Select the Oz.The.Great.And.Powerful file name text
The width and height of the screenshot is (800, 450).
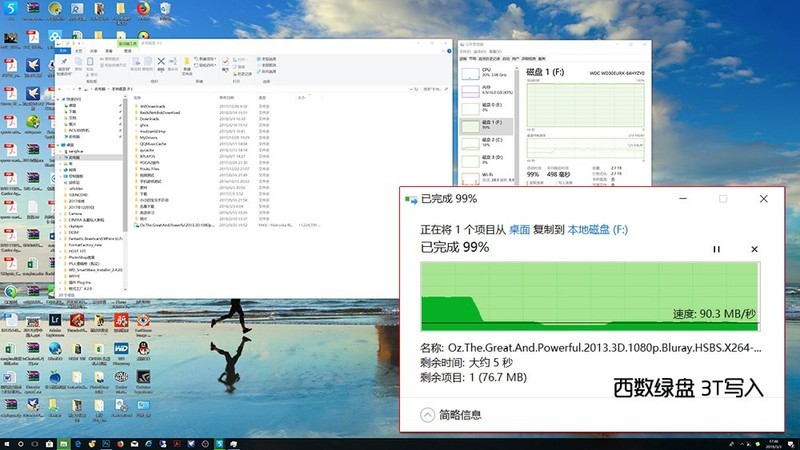point(605,348)
